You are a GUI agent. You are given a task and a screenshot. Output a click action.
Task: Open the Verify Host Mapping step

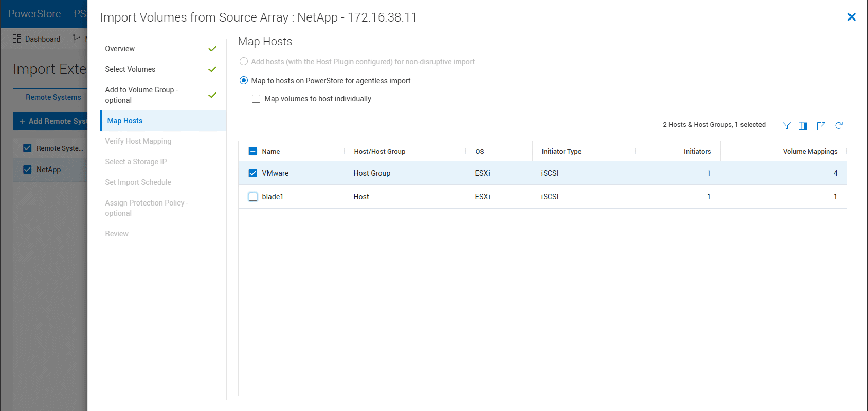[138, 141]
